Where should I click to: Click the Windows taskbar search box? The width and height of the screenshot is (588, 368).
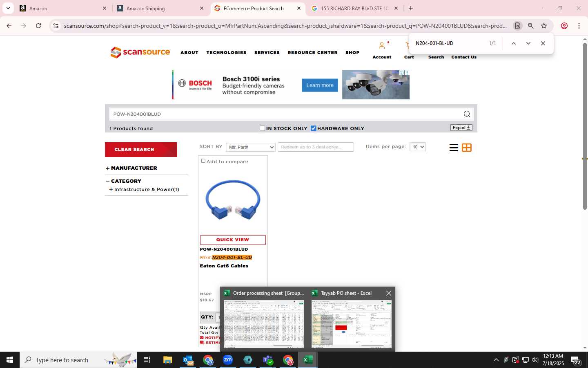click(78, 360)
